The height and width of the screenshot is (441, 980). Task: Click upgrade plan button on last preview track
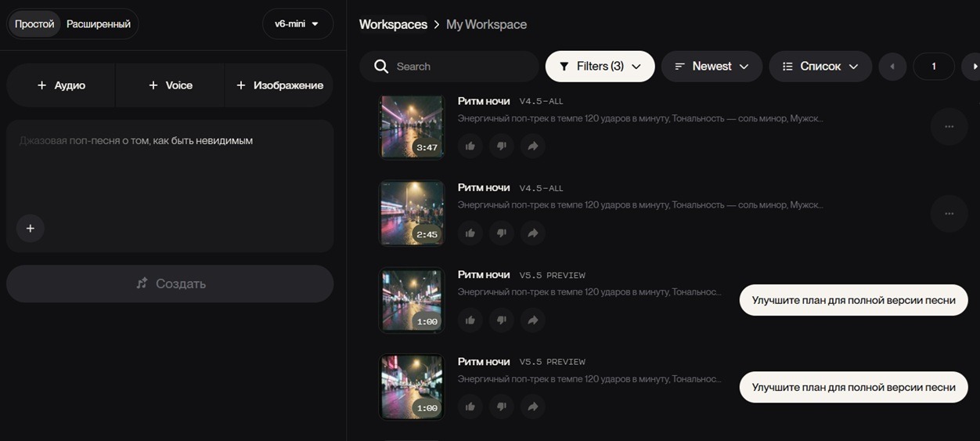854,387
